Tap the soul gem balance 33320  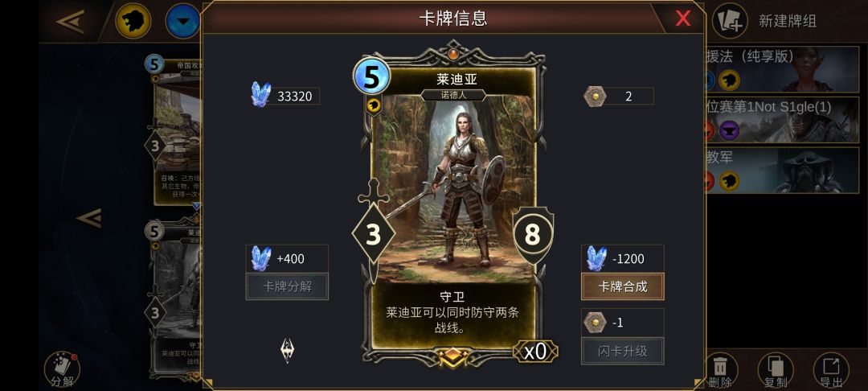point(285,96)
